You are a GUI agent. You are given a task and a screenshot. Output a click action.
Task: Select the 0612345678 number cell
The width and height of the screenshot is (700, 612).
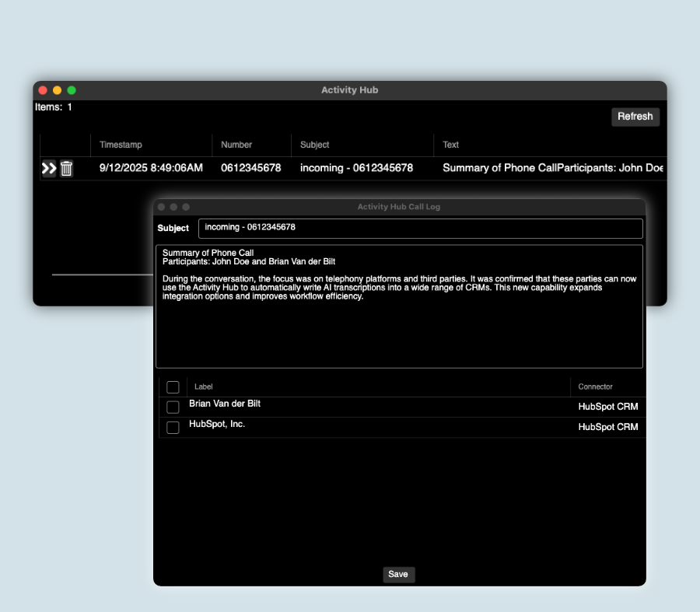[250, 168]
